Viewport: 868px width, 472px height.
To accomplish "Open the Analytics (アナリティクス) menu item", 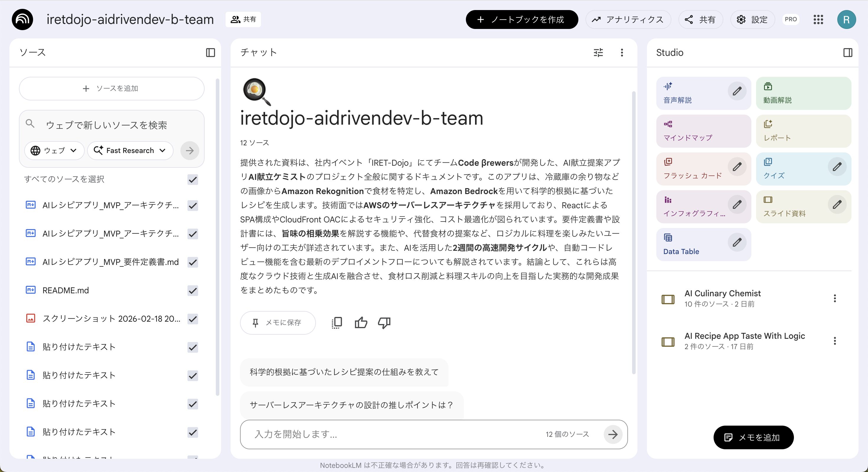I will pos(628,19).
